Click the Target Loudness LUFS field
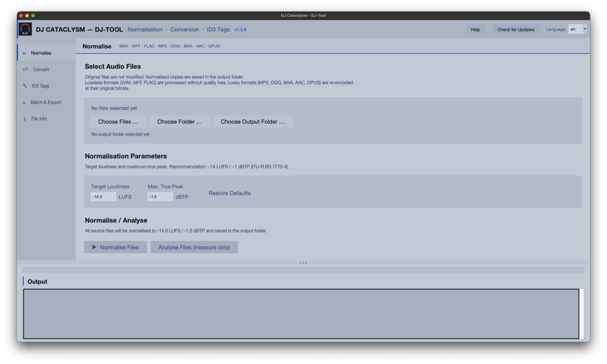This screenshot has height=364, width=607. 103,197
